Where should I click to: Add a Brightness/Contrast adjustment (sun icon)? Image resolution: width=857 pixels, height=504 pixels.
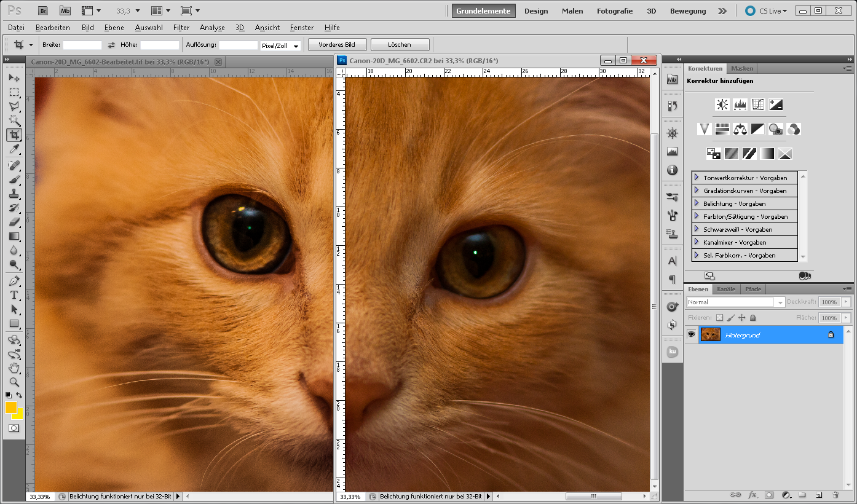[x=722, y=104]
